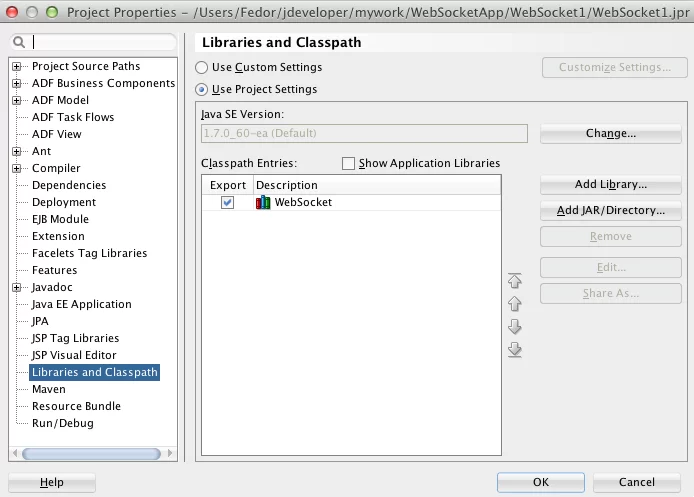Expand the Ant tree node
694x497 pixels.
tap(16, 151)
